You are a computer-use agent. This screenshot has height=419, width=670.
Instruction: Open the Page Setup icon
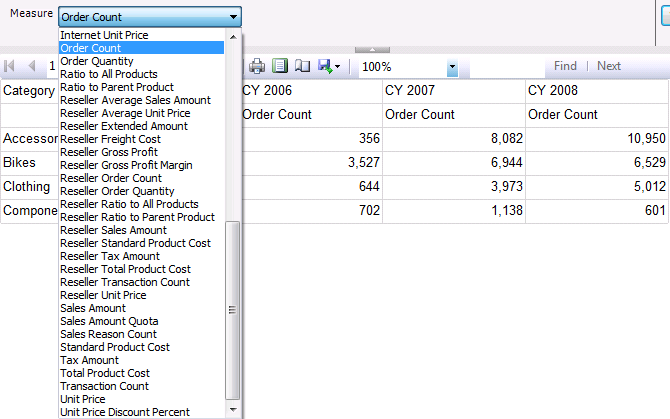coord(302,66)
